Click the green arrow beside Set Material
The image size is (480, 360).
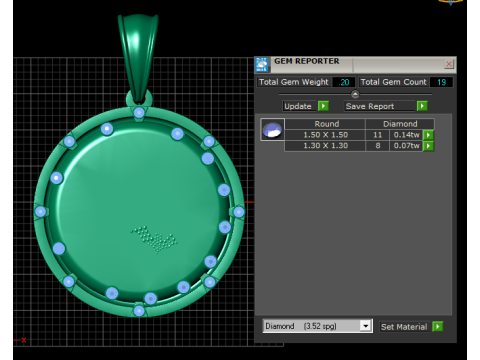(438, 326)
